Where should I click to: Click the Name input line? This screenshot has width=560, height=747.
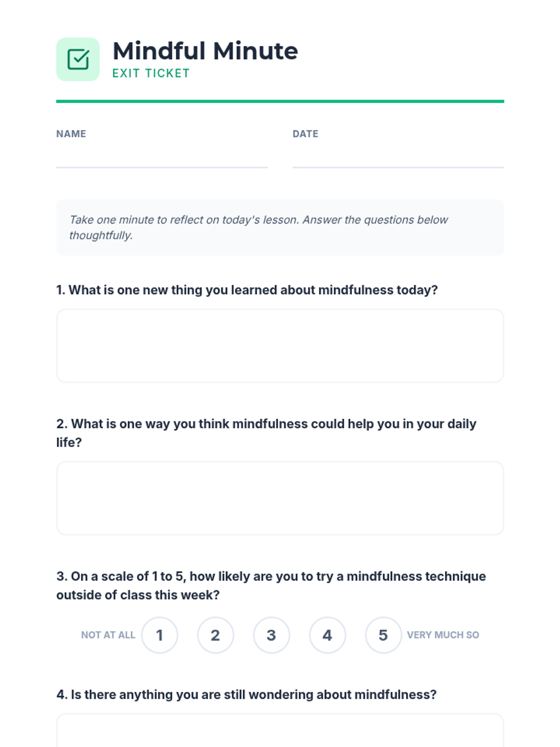point(161,158)
